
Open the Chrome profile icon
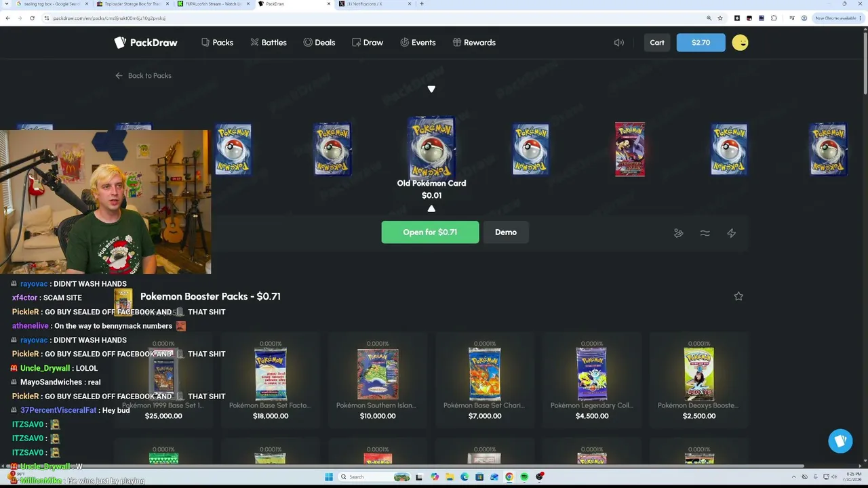click(x=804, y=18)
